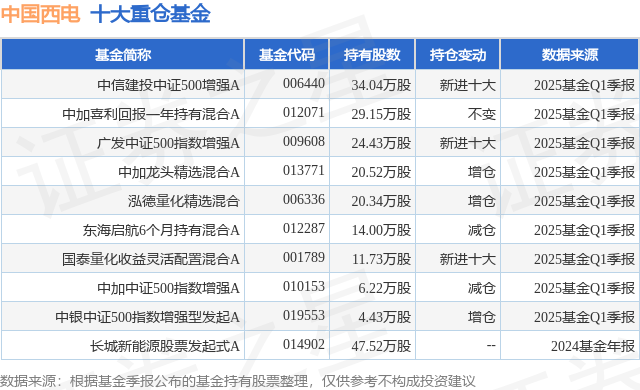Click the 十大重仓基金 heading
This screenshot has width=640, height=390.
[150, 14]
